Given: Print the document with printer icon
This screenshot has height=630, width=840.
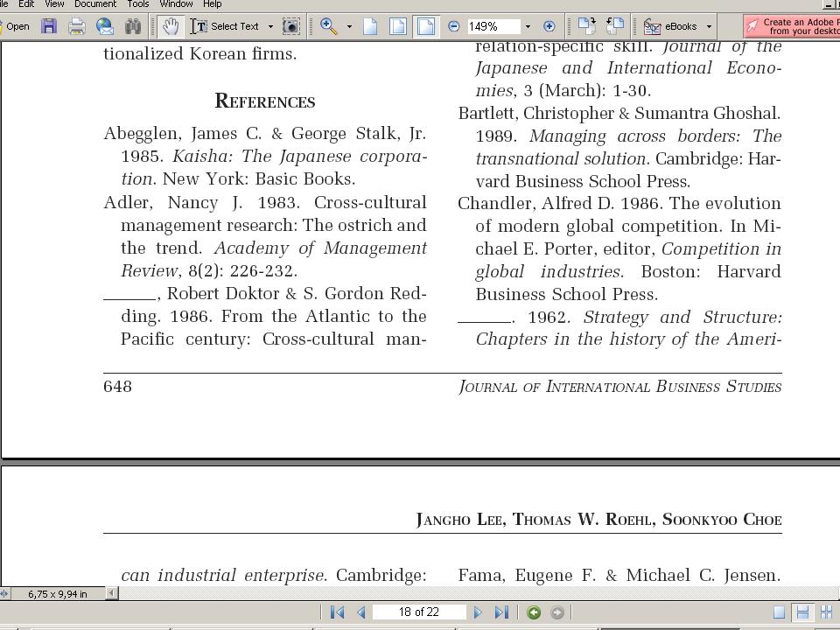Looking at the screenshot, I should click(x=77, y=26).
